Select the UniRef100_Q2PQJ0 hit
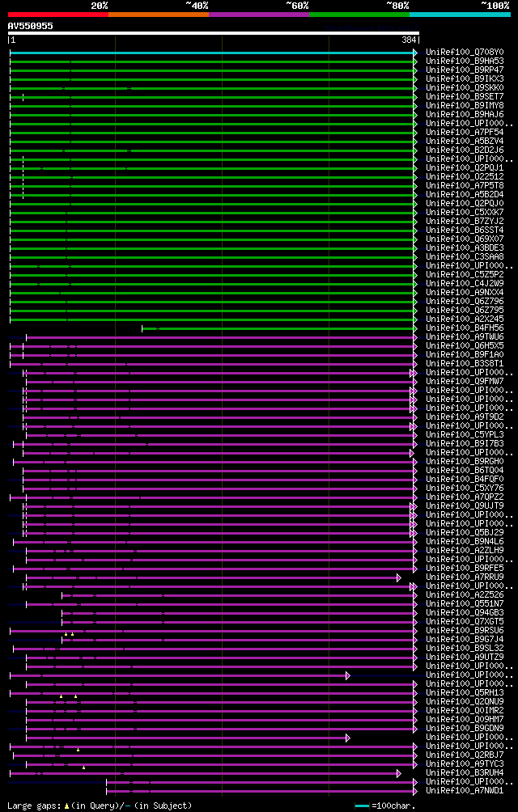This screenshot has width=518, height=812. click(465, 204)
